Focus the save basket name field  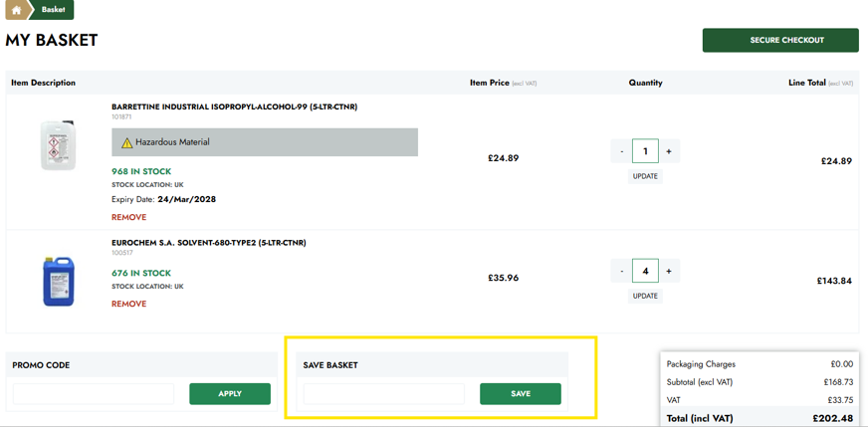384,394
